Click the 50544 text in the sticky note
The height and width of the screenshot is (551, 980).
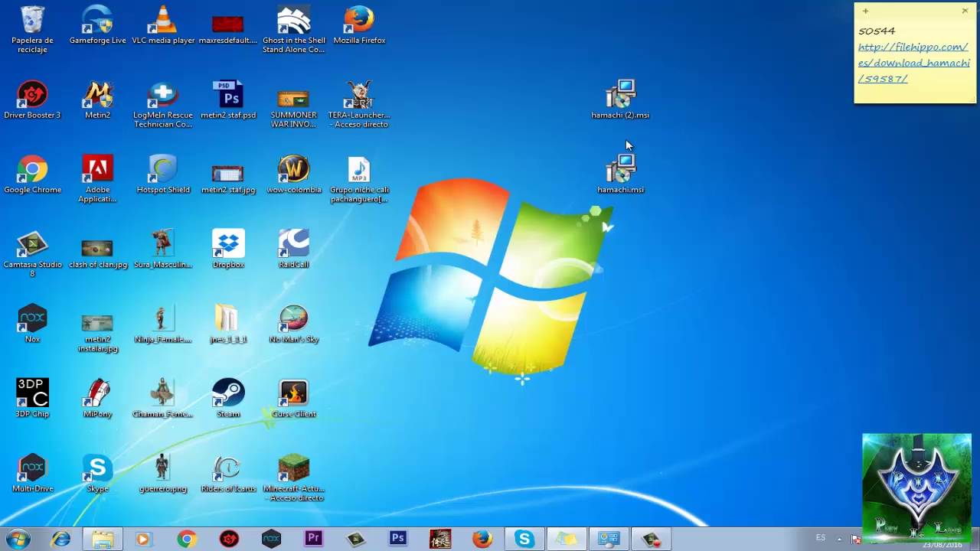pyautogui.click(x=877, y=31)
